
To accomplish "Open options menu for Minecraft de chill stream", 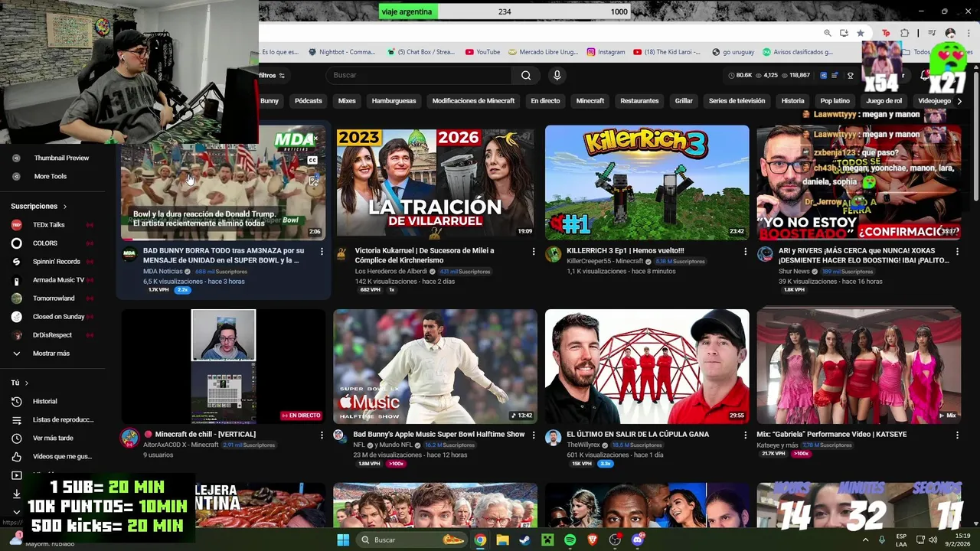I will [x=322, y=435].
